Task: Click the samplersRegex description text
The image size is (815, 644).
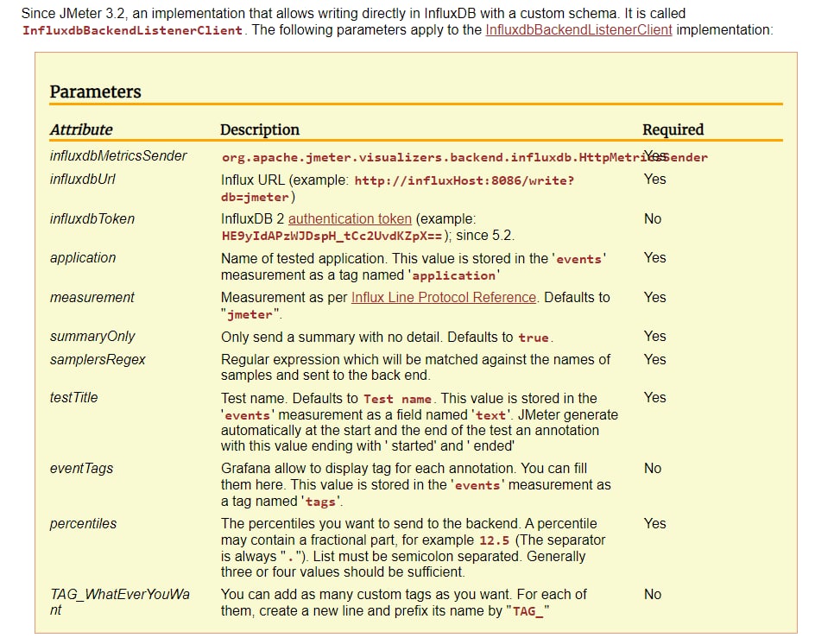Action: [x=415, y=368]
